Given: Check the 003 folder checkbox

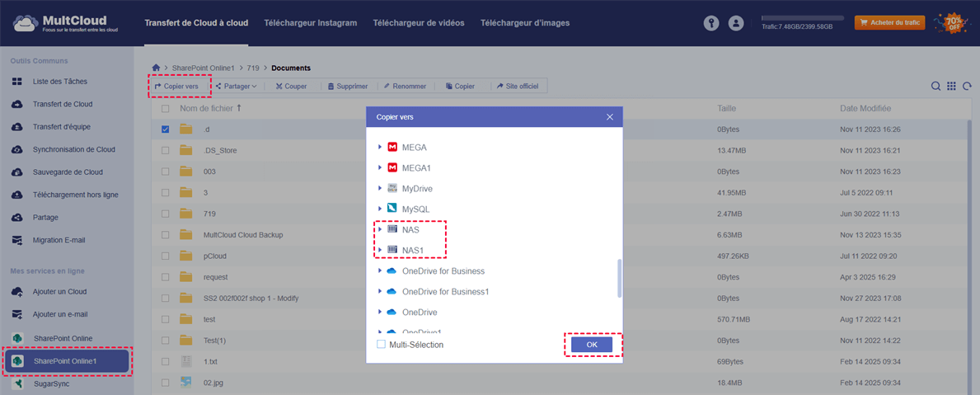Looking at the screenshot, I should pos(166,172).
